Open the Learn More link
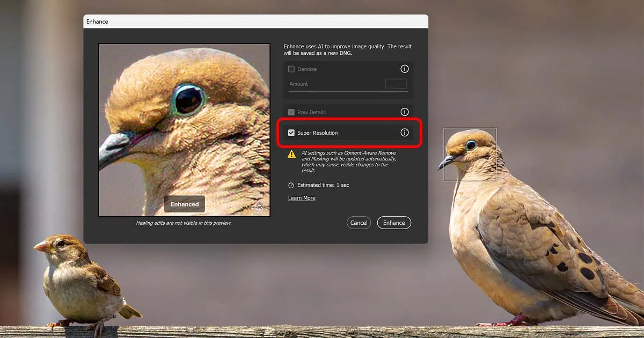This screenshot has width=644, height=338. coord(302,198)
